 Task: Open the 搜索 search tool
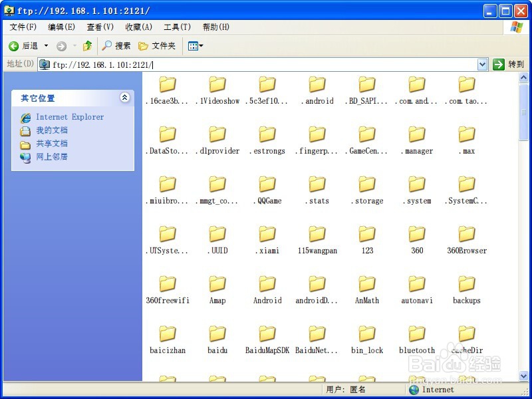click(116, 45)
